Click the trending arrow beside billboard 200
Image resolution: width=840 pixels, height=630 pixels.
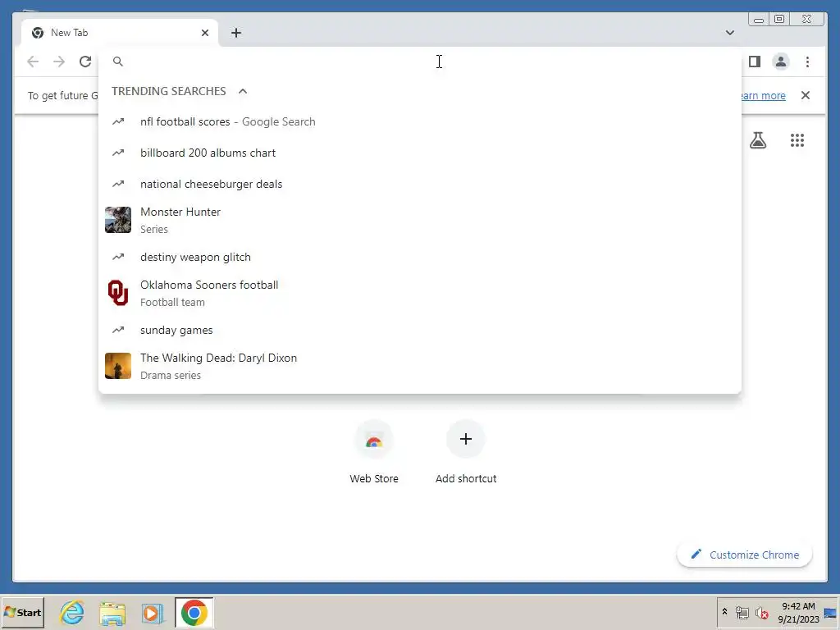118,153
